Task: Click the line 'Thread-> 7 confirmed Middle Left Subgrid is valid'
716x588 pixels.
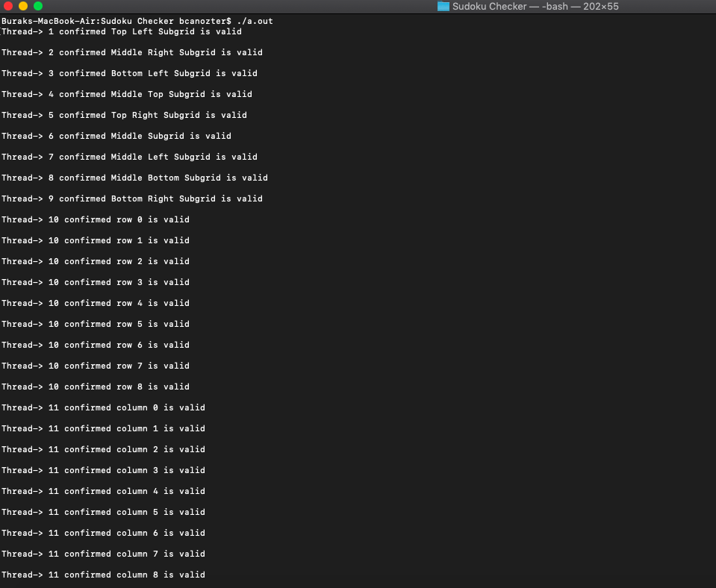Action: [x=129, y=157]
